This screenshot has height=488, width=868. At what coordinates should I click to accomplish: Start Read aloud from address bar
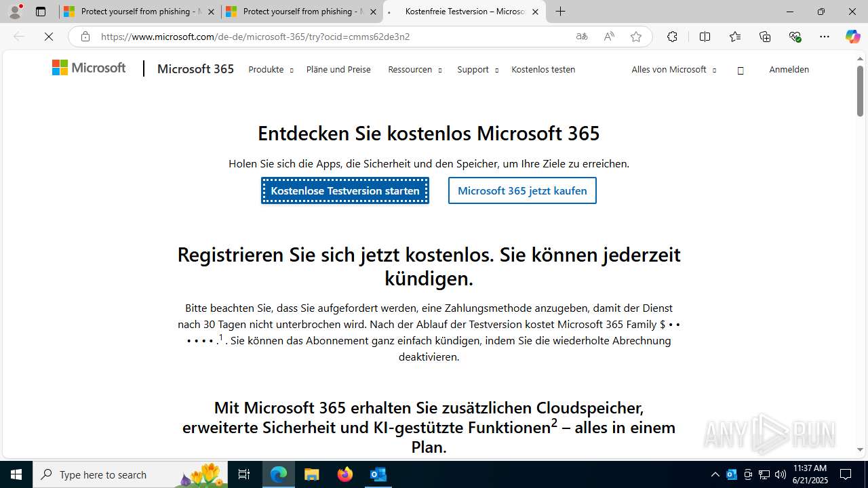pos(609,37)
